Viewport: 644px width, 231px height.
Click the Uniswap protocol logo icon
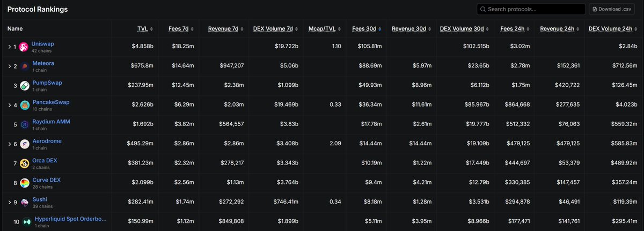pyautogui.click(x=24, y=47)
